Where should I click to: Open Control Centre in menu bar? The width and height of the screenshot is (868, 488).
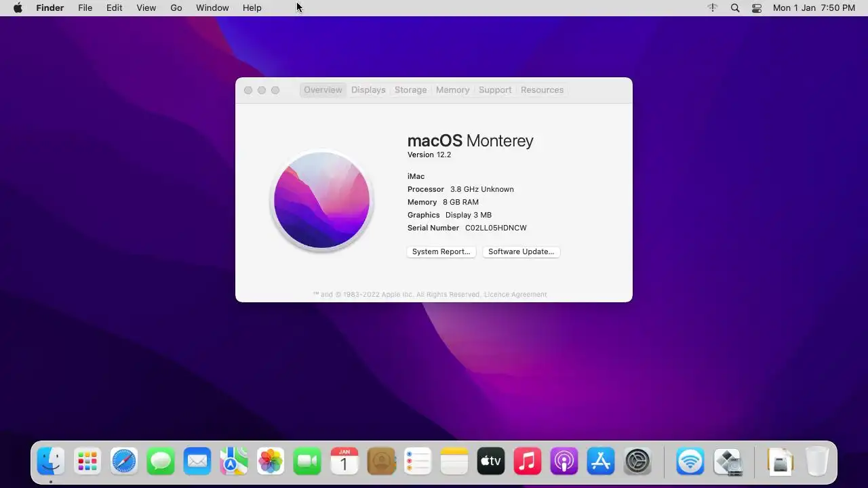pos(757,8)
